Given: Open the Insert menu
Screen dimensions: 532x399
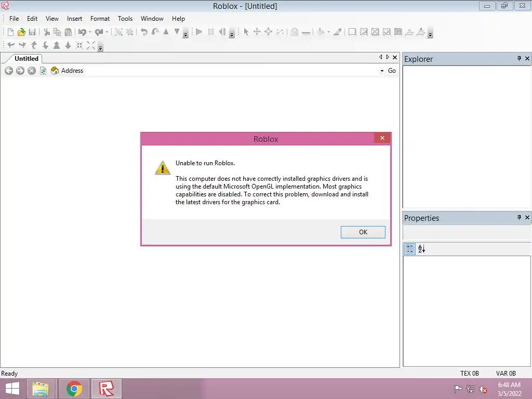Looking at the screenshot, I should (x=74, y=19).
